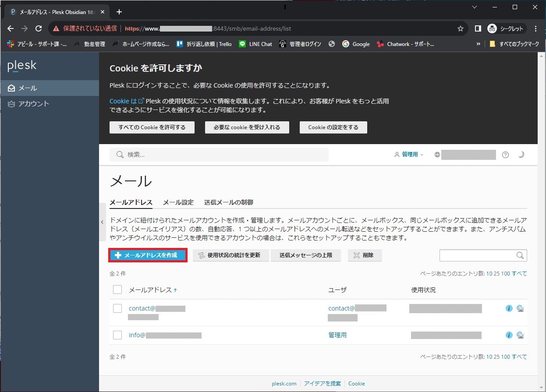Image resolution: width=546 pixels, height=392 pixels.
Task: Open アカウント in the sidebar
Action: coord(33,104)
